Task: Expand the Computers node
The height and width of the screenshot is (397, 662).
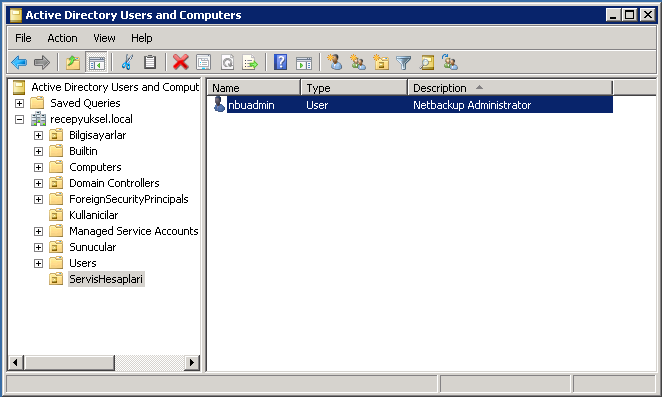Action: click(x=38, y=168)
